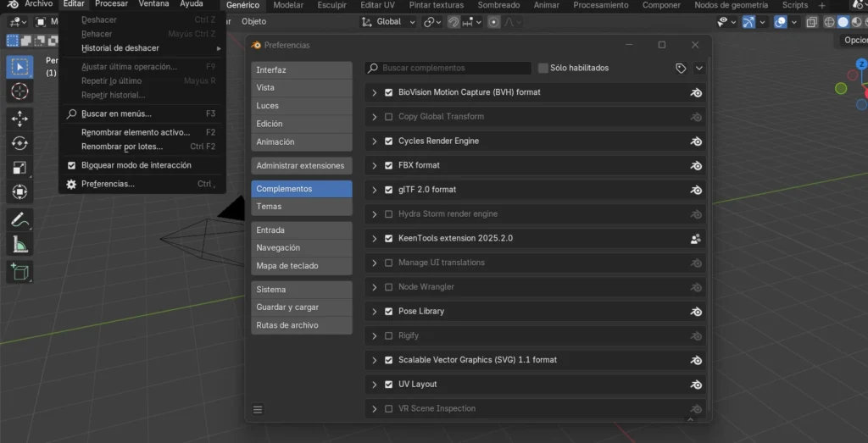Select the Cursor tool in the toolbar
The image size is (868, 443).
click(19, 91)
